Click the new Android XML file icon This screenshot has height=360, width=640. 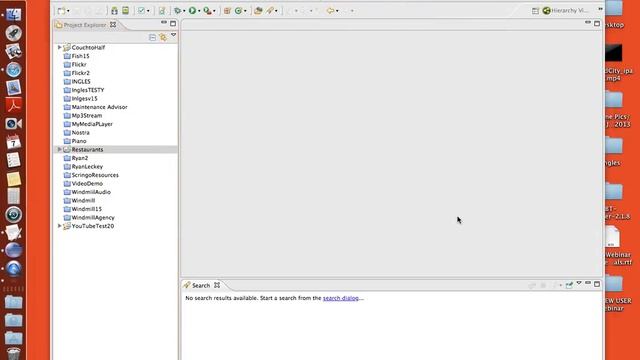(x=162, y=11)
